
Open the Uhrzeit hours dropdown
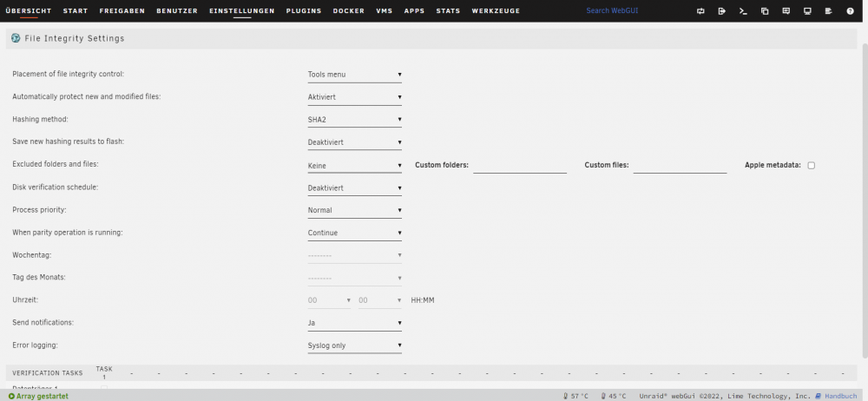tap(329, 300)
